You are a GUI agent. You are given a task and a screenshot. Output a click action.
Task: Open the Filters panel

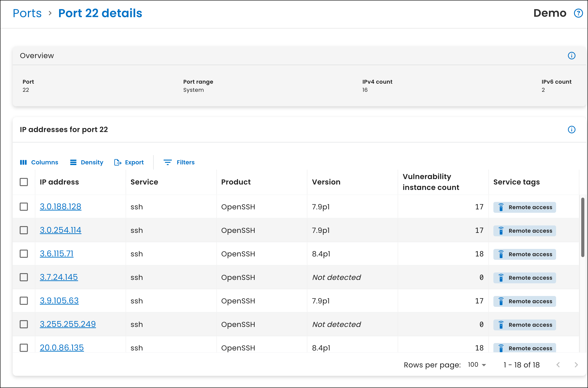(179, 162)
